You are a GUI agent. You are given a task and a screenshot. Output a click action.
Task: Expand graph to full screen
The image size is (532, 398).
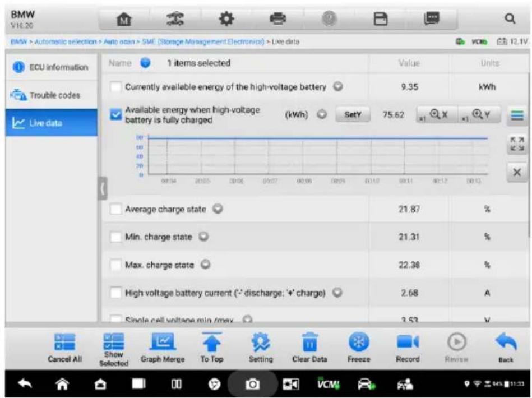[517, 144]
